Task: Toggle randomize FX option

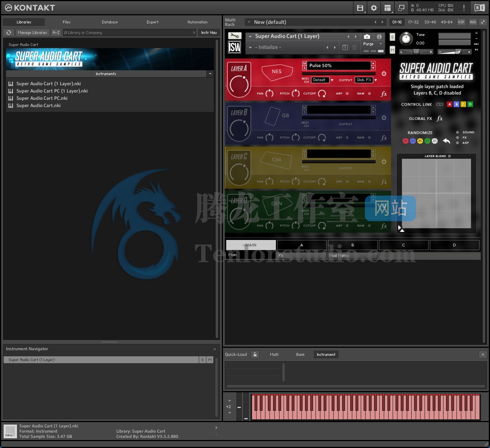Action: (x=457, y=138)
